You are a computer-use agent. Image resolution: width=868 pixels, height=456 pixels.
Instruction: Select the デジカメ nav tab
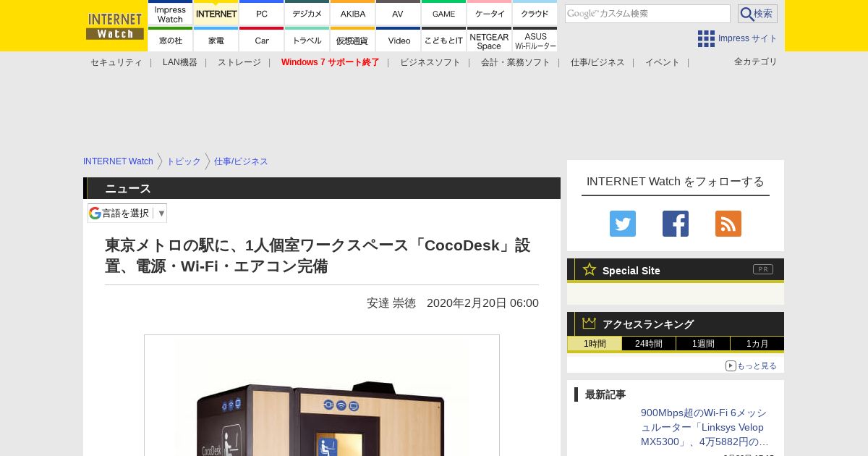[307, 13]
